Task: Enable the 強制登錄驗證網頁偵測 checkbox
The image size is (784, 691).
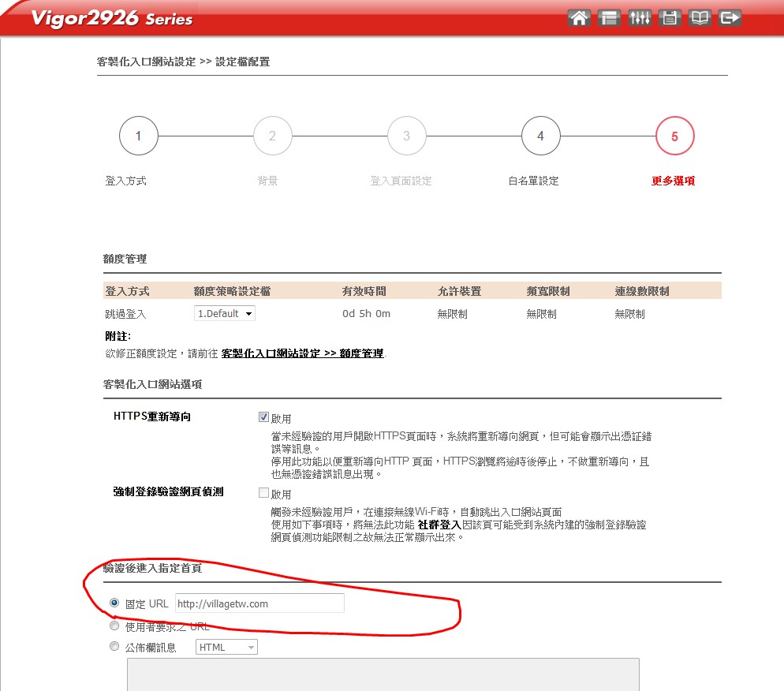Action: 264,493
